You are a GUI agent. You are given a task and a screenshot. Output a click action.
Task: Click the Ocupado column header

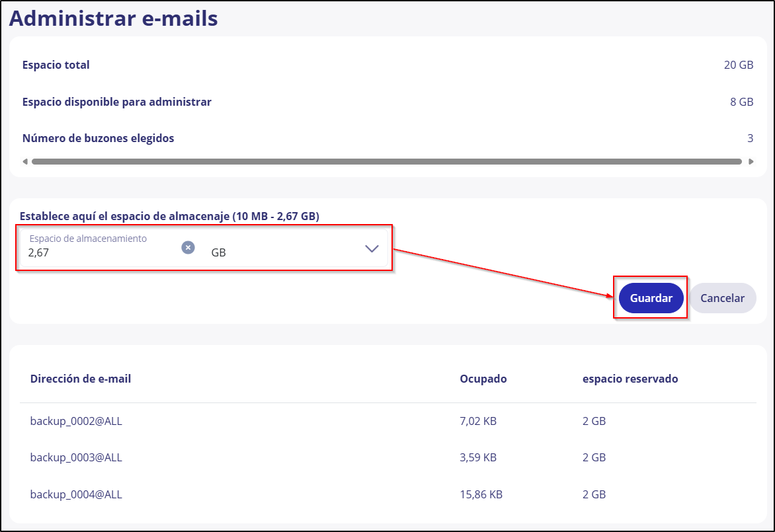(x=483, y=379)
